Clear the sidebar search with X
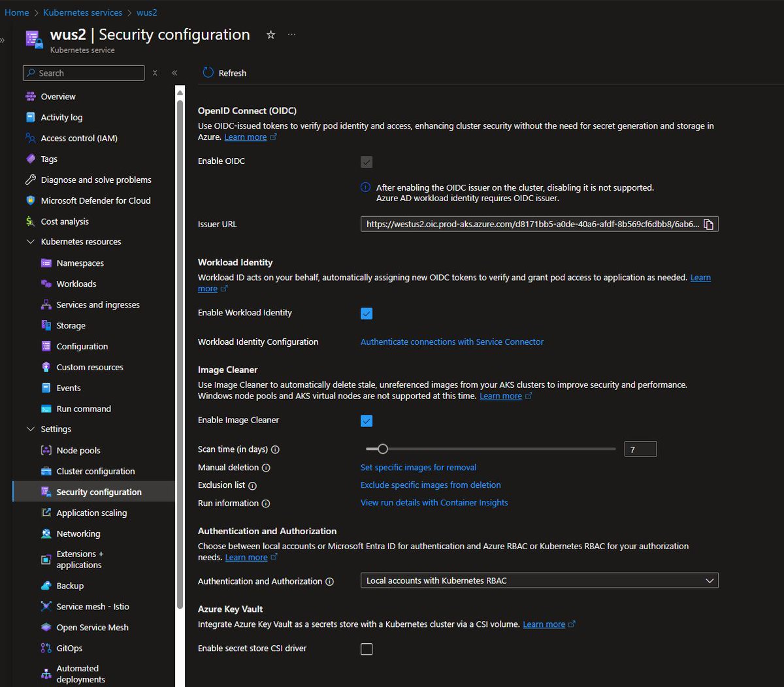Image resolution: width=784 pixels, height=687 pixels. [155, 73]
